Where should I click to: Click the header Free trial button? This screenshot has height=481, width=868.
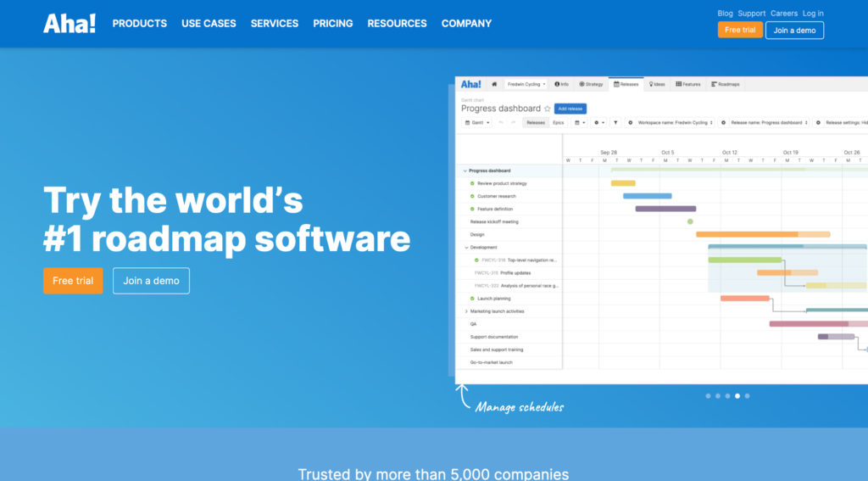click(x=740, y=30)
